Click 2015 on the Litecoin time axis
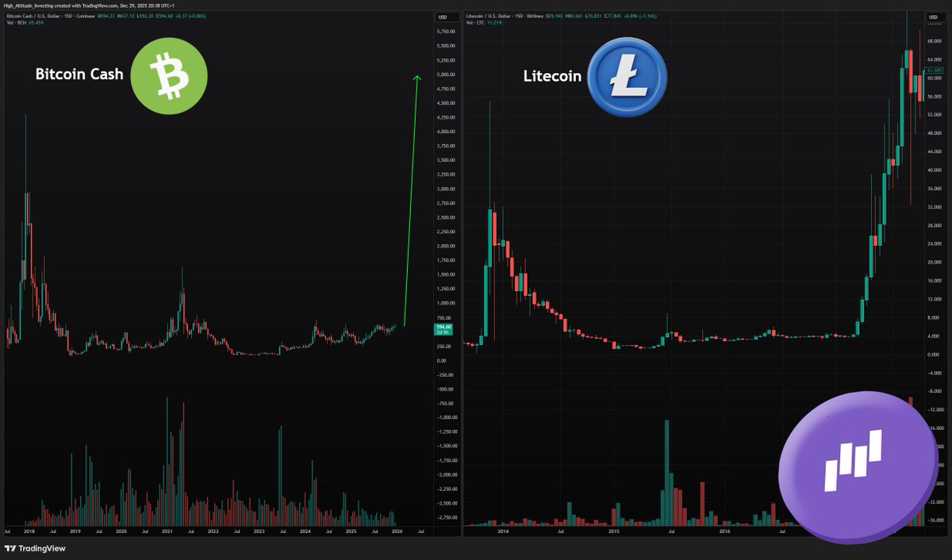This screenshot has height=560, width=952. 615,531
